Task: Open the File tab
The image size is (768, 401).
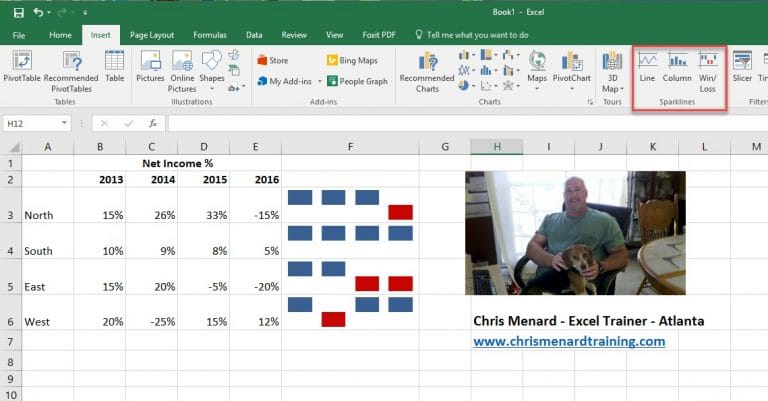Action: tap(19, 35)
